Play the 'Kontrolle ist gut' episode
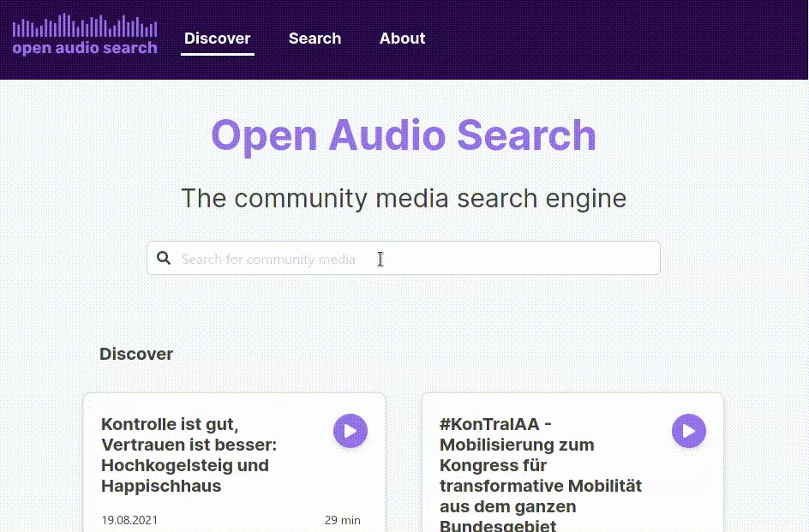809x532 pixels. [350, 431]
